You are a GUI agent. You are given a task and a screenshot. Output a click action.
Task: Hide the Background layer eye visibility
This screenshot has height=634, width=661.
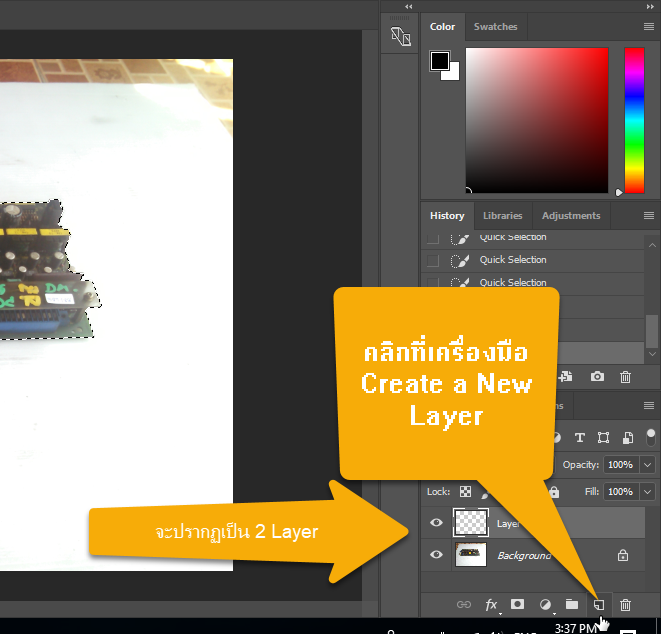[x=436, y=554]
